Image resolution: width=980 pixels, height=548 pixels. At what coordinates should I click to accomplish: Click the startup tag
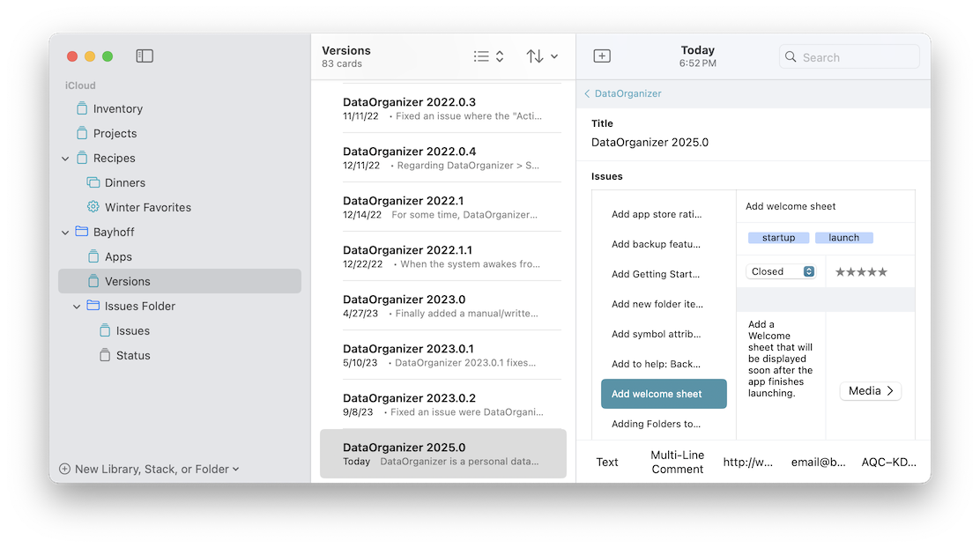[x=779, y=238]
